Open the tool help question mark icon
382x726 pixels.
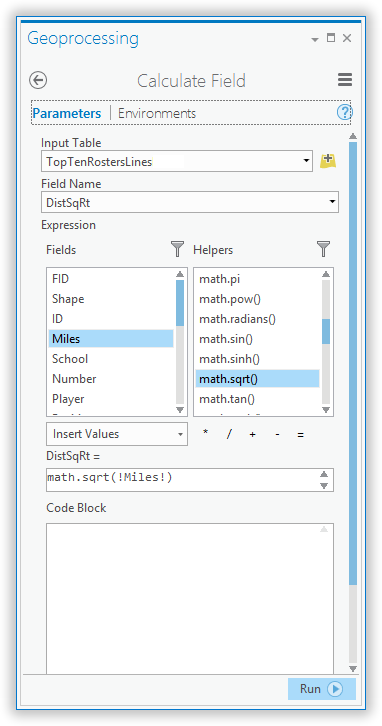click(x=344, y=113)
